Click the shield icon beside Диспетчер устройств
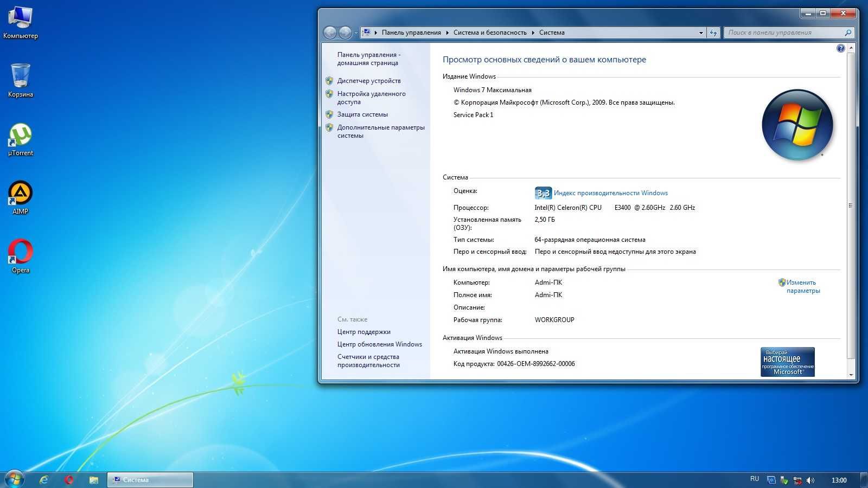The height and width of the screenshot is (488, 868). coord(329,81)
